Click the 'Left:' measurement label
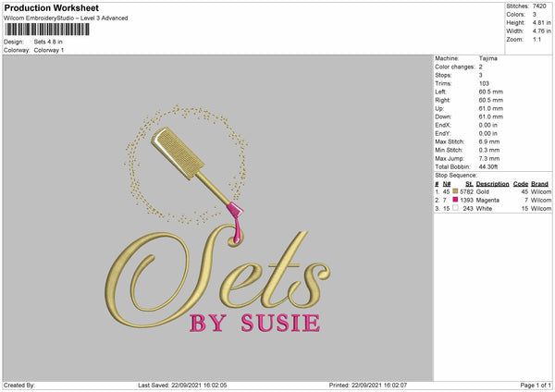The height and width of the screenshot is (392, 555). click(440, 92)
